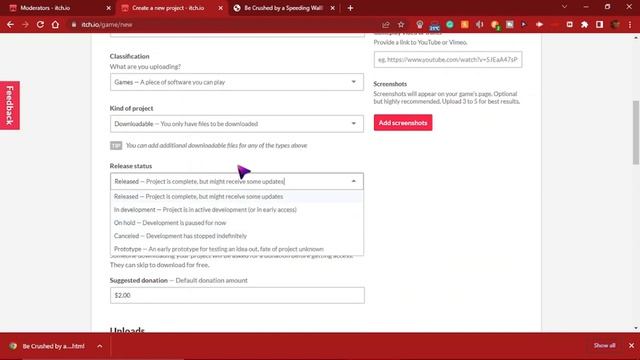Open the Kind of project dropdown
The image size is (640, 360).
point(237,124)
